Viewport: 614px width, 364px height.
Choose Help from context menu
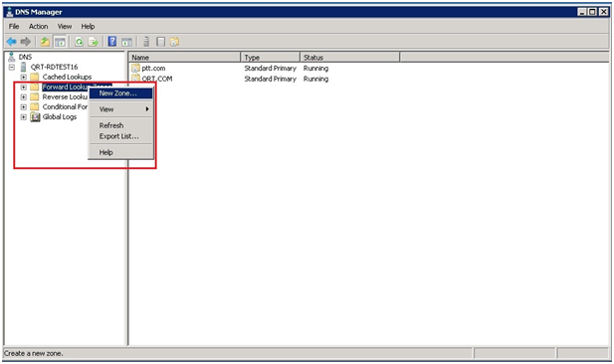pos(121,152)
